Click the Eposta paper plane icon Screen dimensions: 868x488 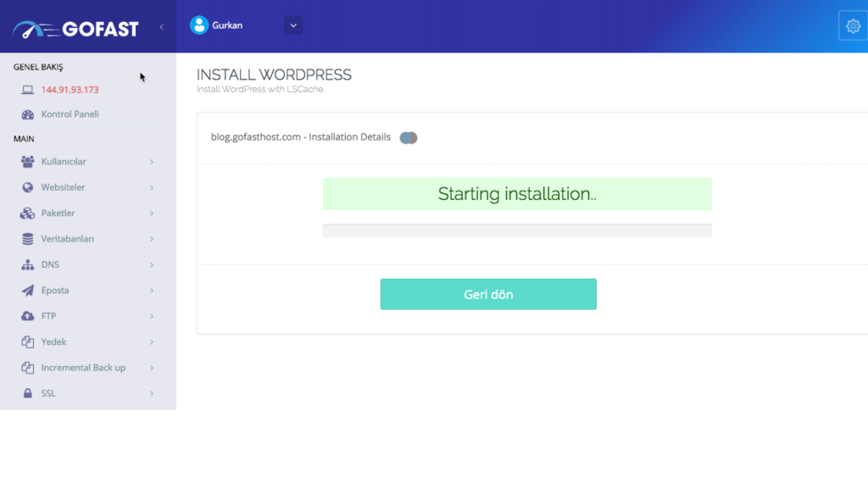[27, 291]
